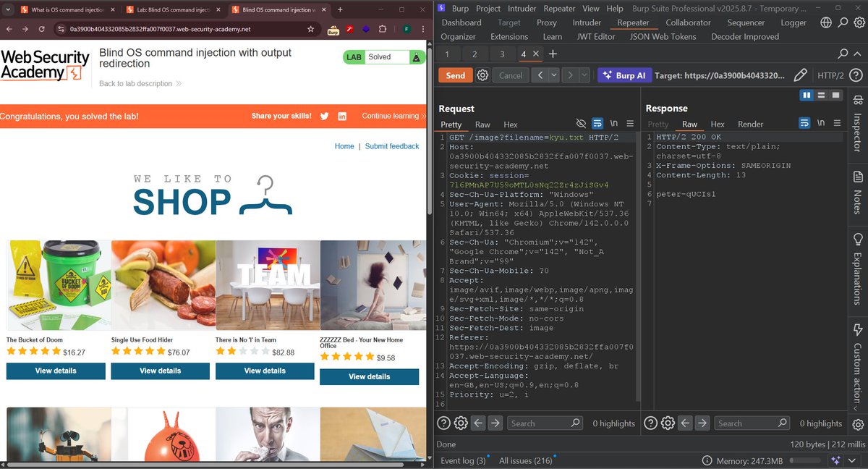Toggle hide non-printable request icon (crossed eye)
This screenshot has height=469, width=868.
tap(581, 124)
